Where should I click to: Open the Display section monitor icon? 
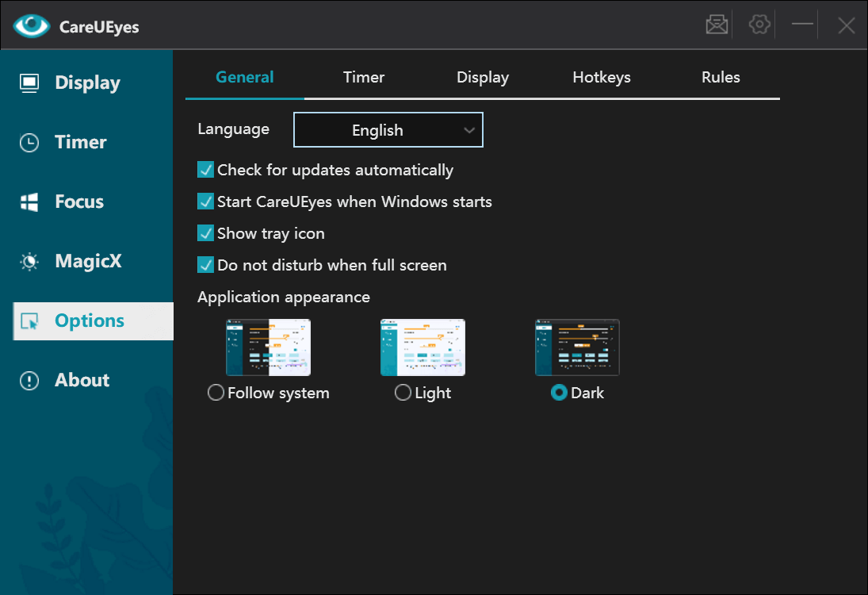pyautogui.click(x=29, y=83)
